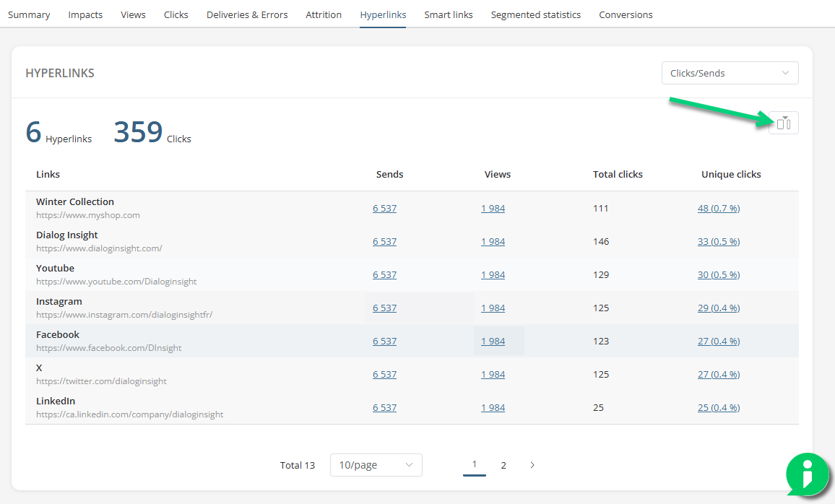
Task: Open LinkedIn sends 6 537 link
Action: click(384, 408)
